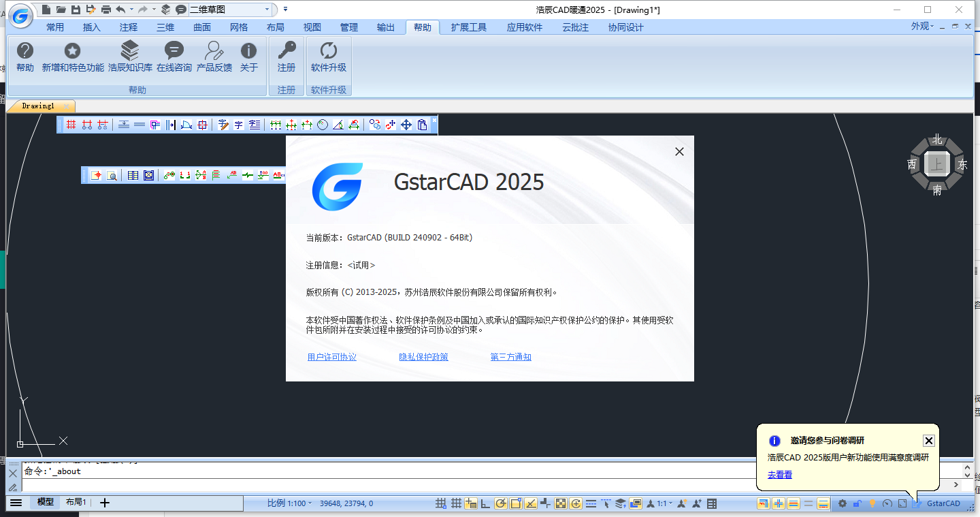Open the 帮助 help icon in the ribbon

pyautogui.click(x=25, y=57)
